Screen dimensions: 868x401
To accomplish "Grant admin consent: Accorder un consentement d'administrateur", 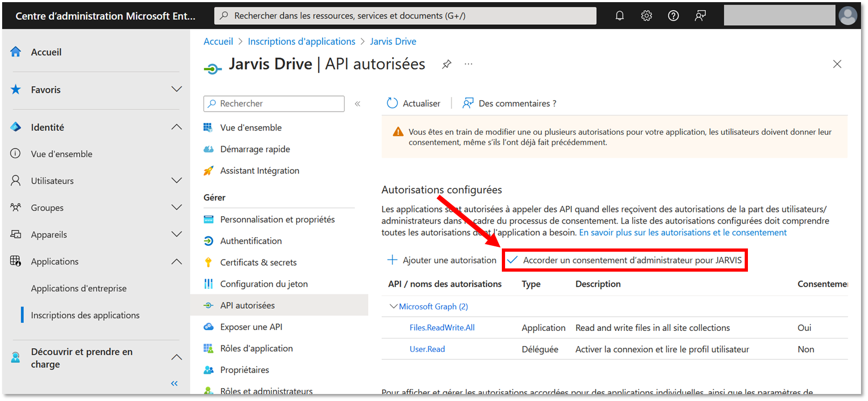I will tap(625, 260).
